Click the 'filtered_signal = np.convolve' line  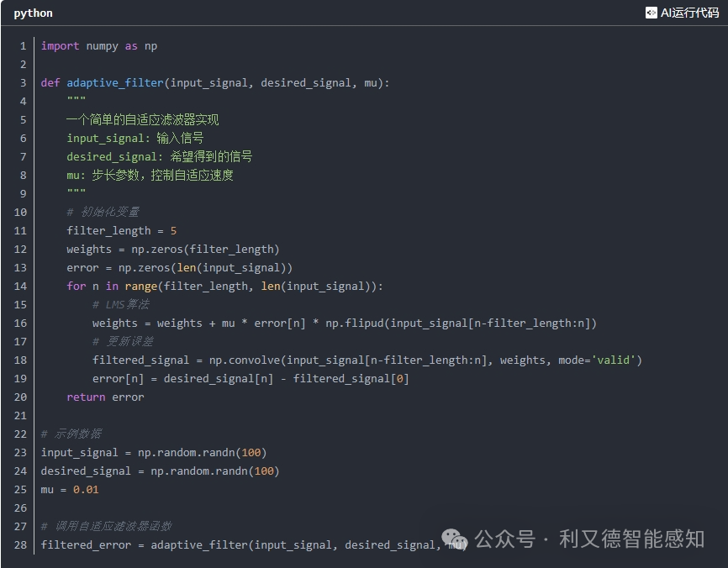[367, 360]
